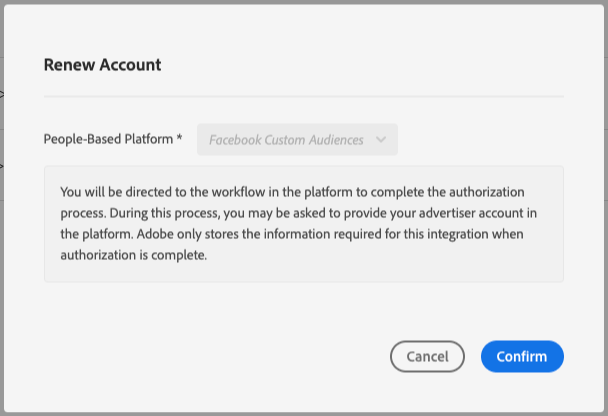Click empty dialog area left of Cancel
Viewport: 608px width, 416px height.
pyautogui.click(x=200, y=357)
